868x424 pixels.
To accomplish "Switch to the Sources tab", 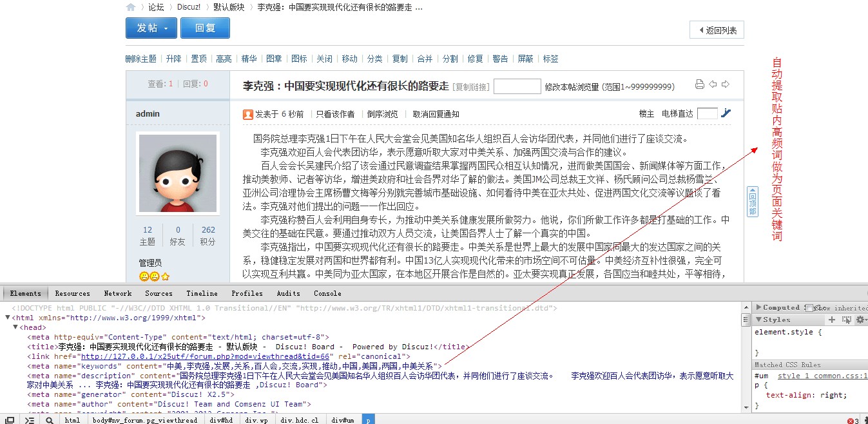I will click(x=159, y=293).
